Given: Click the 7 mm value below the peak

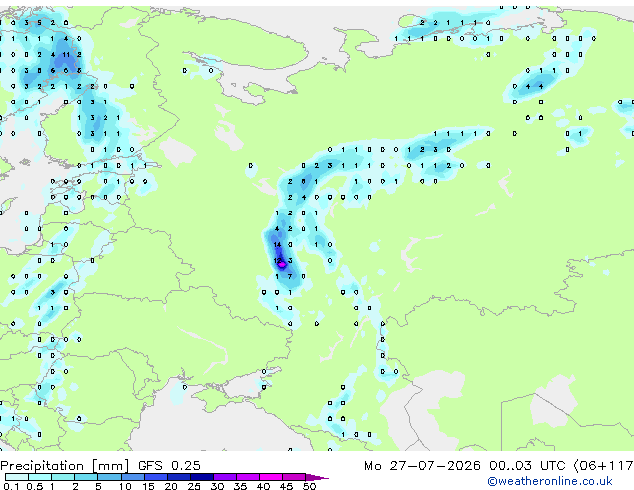Looking at the screenshot, I should point(290,277).
